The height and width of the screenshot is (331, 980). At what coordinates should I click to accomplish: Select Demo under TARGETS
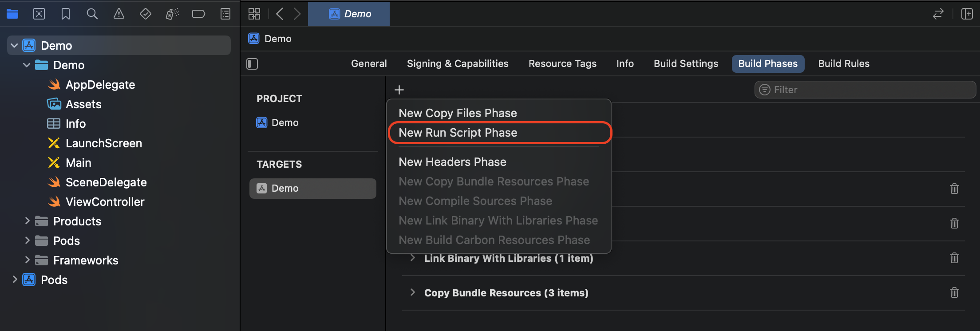(x=313, y=188)
